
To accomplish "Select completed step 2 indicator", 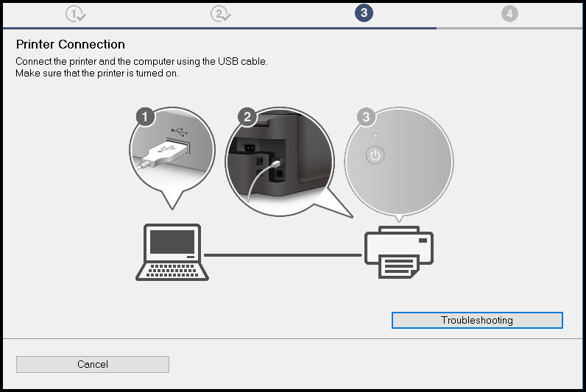I will 221,14.
